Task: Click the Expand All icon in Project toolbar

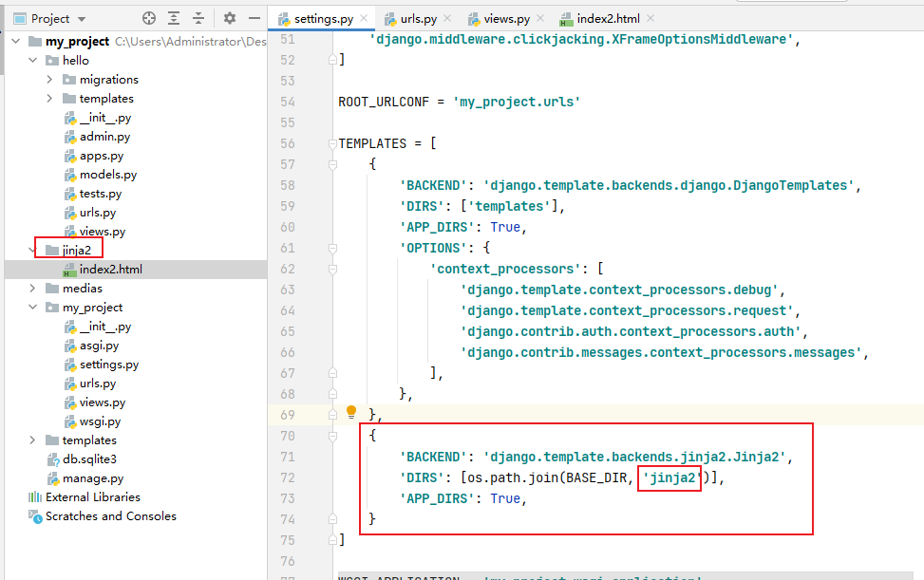Action: pos(174,19)
